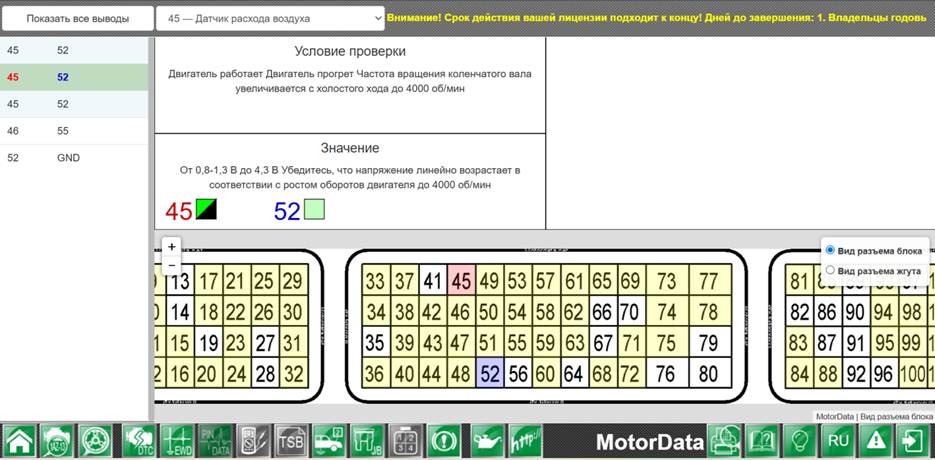Open the car component location icon
935x460 pixels.
coord(330,442)
